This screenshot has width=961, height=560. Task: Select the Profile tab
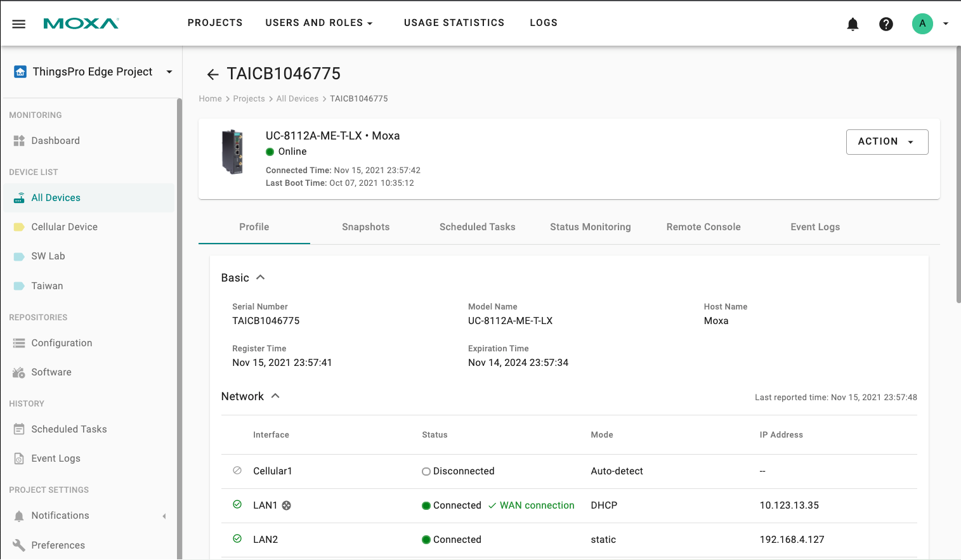click(254, 227)
